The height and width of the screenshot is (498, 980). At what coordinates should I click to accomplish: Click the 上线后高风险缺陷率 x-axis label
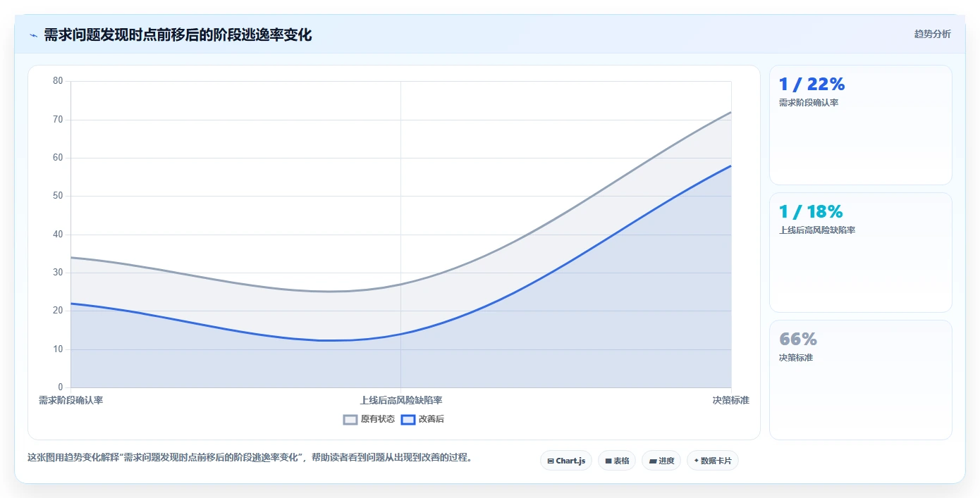401,400
